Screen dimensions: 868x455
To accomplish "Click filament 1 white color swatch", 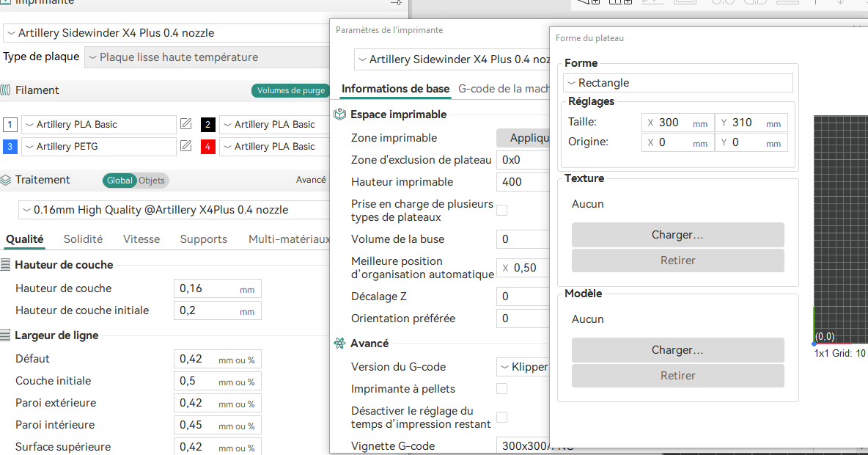I will click(10, 125).
